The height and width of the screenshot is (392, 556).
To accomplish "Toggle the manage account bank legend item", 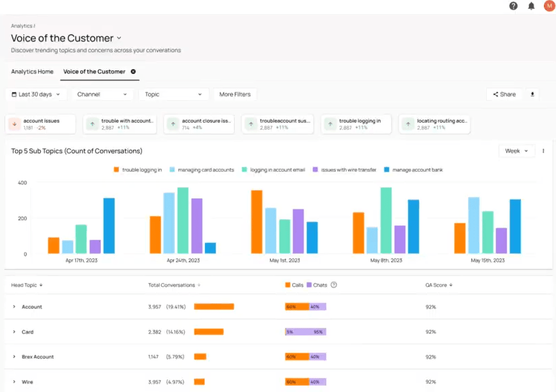I will (x=413, y=170).
